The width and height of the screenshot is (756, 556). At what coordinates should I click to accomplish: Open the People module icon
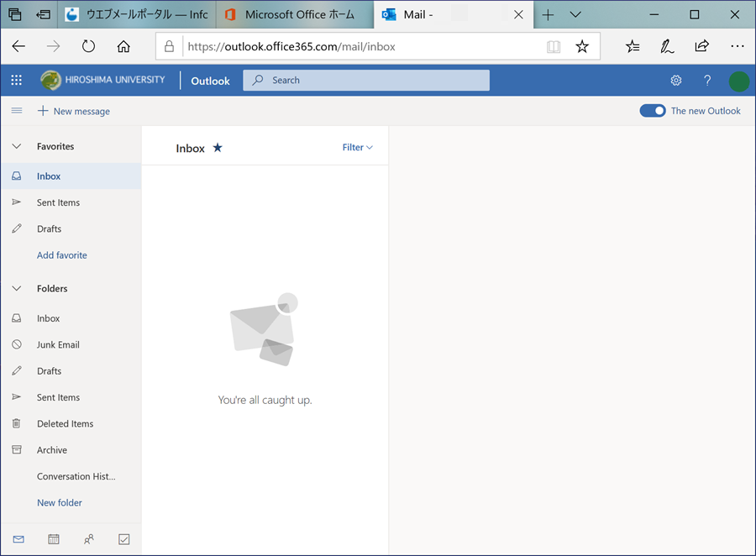point(89,539)
